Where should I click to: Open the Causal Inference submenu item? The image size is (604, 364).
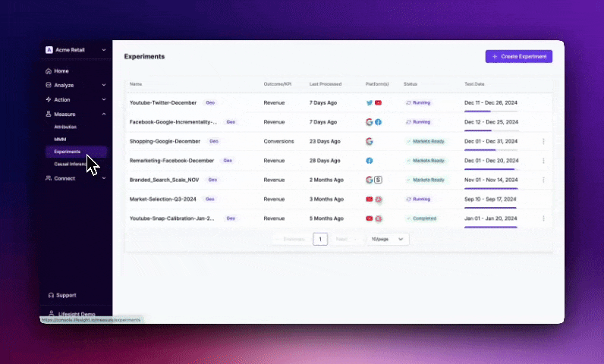pyautogui.click(x=70, y=164)
